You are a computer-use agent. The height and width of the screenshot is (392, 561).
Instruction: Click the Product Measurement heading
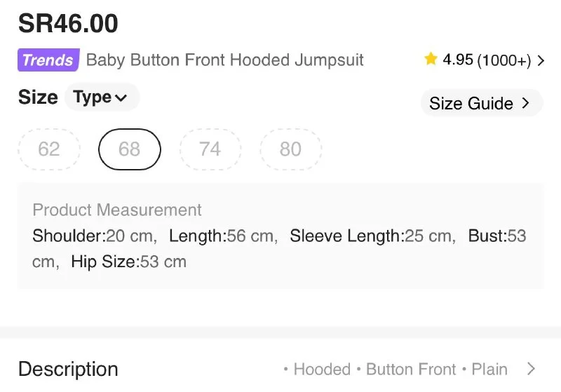[x=117, y=210]
